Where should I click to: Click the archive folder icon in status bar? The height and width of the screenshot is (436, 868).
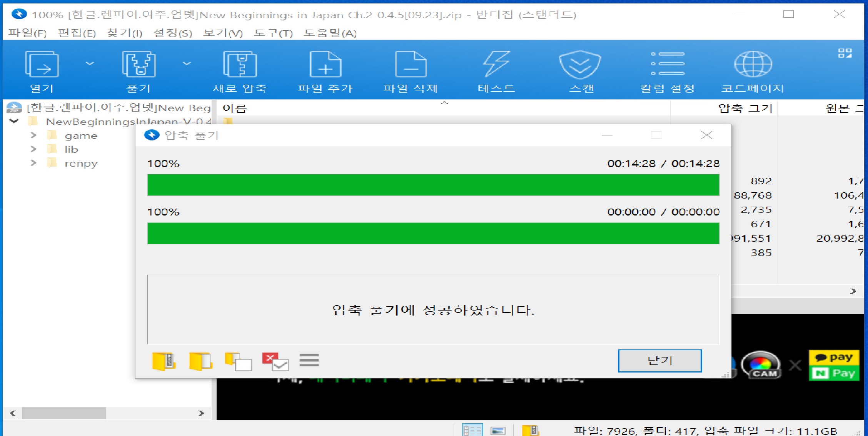click(530, 430)
